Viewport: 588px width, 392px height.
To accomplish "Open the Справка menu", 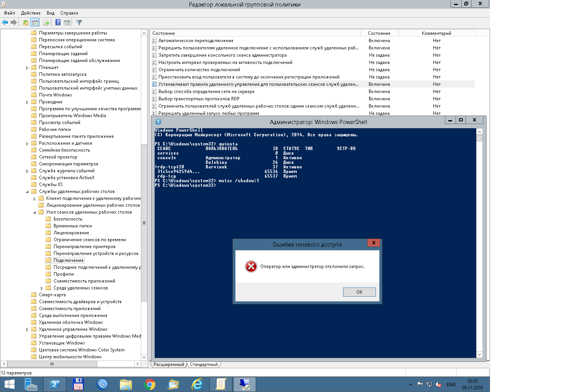I will click(69, 13).
